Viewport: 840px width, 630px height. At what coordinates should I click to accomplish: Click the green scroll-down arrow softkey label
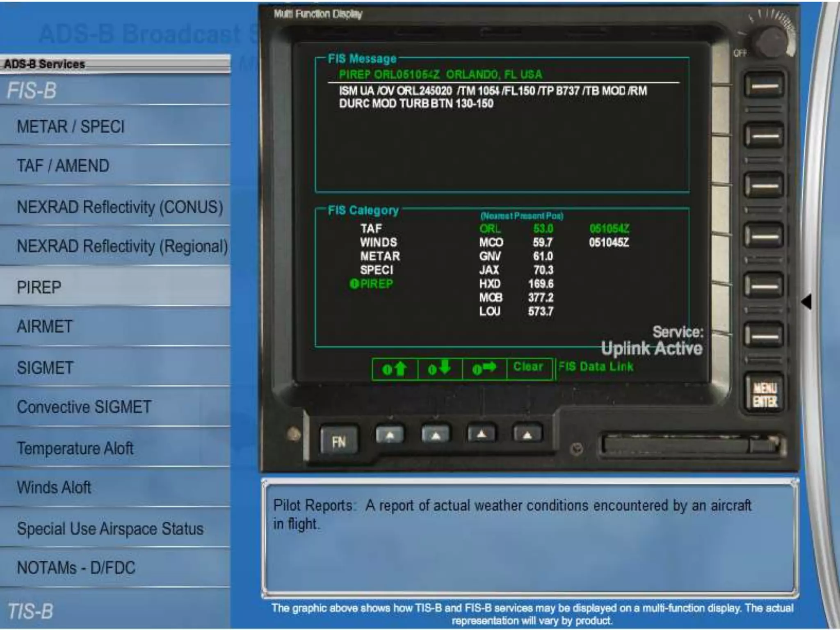(x=440, y=368)
